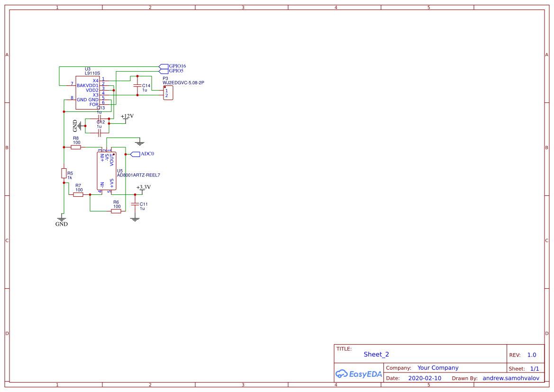
Task: Click pin 1 of connector P3
Action: coord(167,91)
